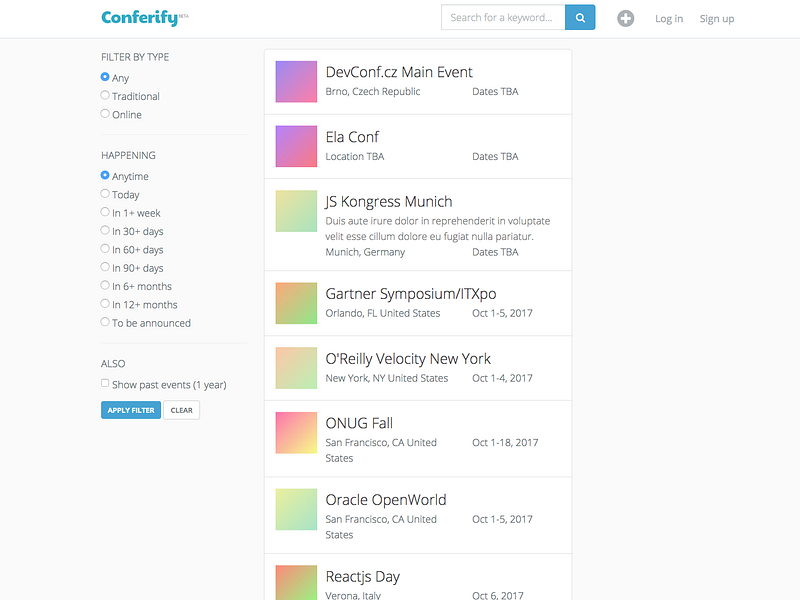This screenshot has height=600, width=800.
Task: Click the Clear button
Action: (x=181, y=410)
